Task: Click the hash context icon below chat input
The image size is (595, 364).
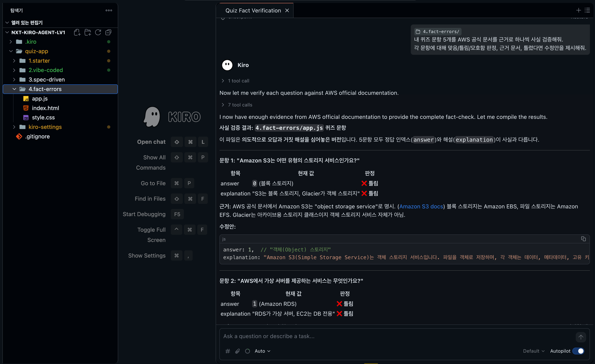Action: (x=228, y=351)
